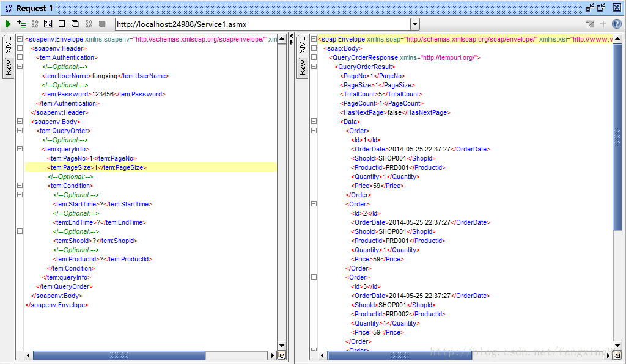This screenshot has width=626, height=364.
Task: Click the second greyed SOAP icon in toolbar
Action: point(89,24)
